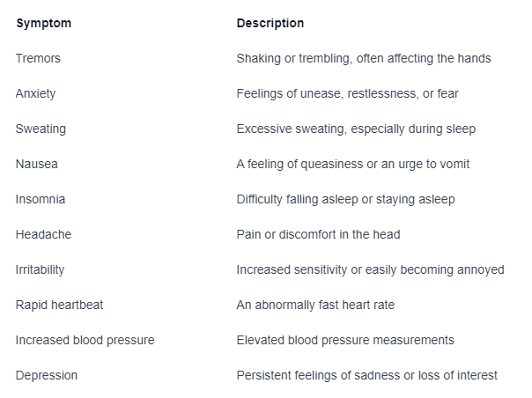Select the Rapid heartbeat cell
This screenshot has height=398, width=532.
(x=59, y=305)
